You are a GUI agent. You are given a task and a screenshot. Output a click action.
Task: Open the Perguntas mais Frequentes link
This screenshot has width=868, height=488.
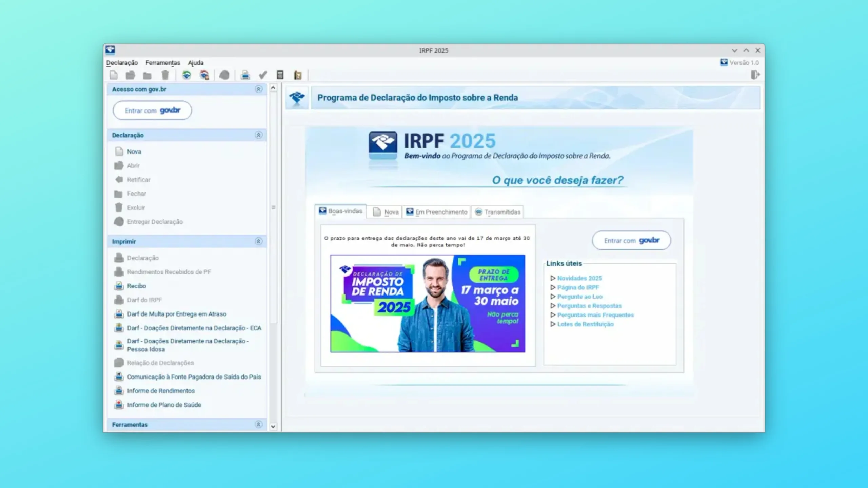pyautogui.click(x=595, y=315)
